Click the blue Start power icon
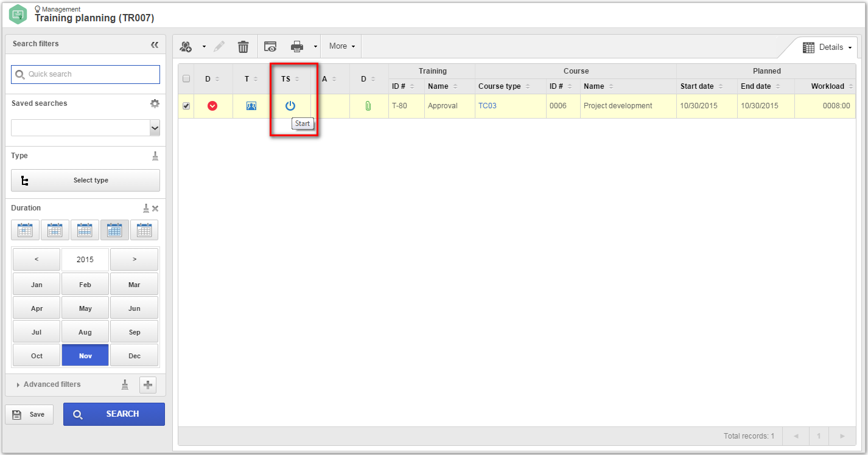This screenshot has width=868, height=455. click(290, 106)
